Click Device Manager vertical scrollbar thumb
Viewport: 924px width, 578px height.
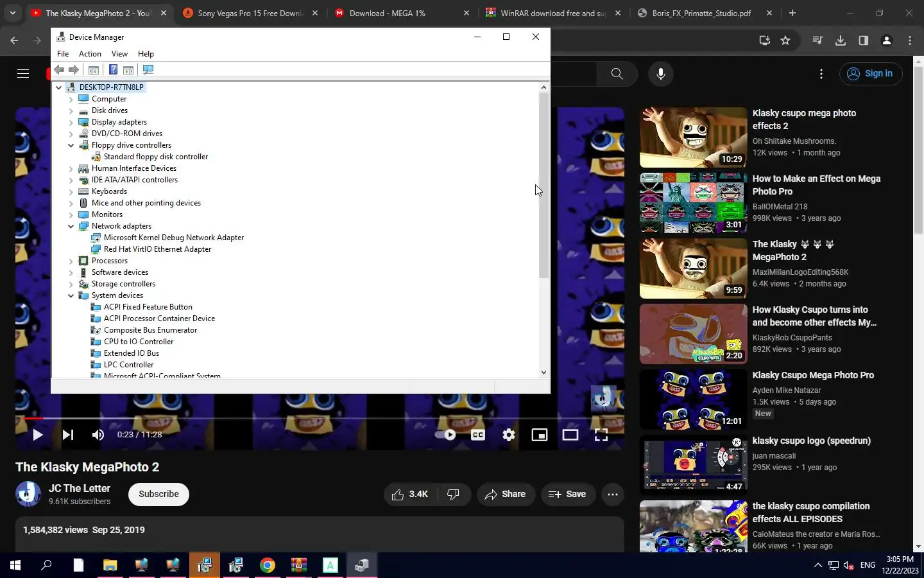tap(543, 185)
